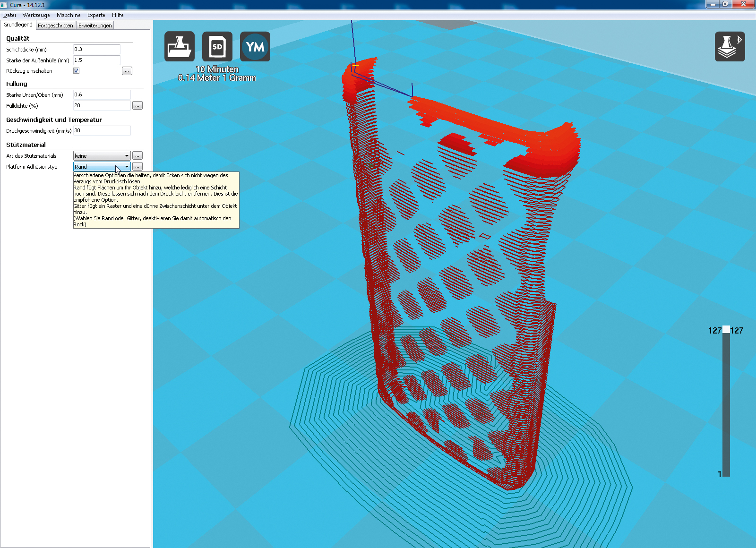Open the view mode layers icon

click(730, 46)
